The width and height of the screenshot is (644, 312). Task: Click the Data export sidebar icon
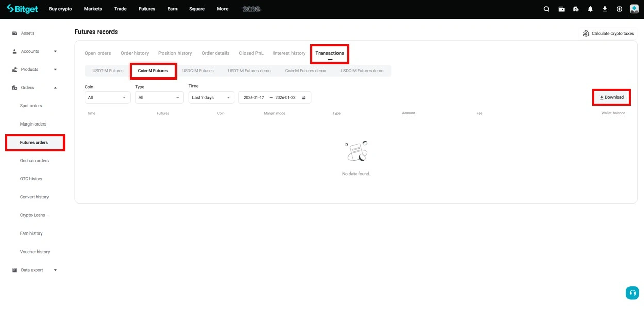click(x=14, y=270)
